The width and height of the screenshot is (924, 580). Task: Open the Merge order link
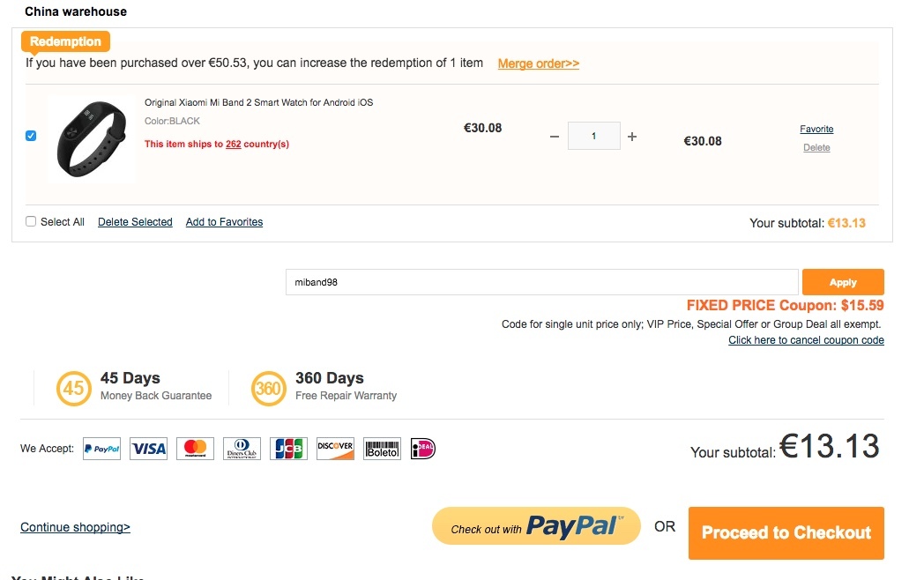point(539,63)
